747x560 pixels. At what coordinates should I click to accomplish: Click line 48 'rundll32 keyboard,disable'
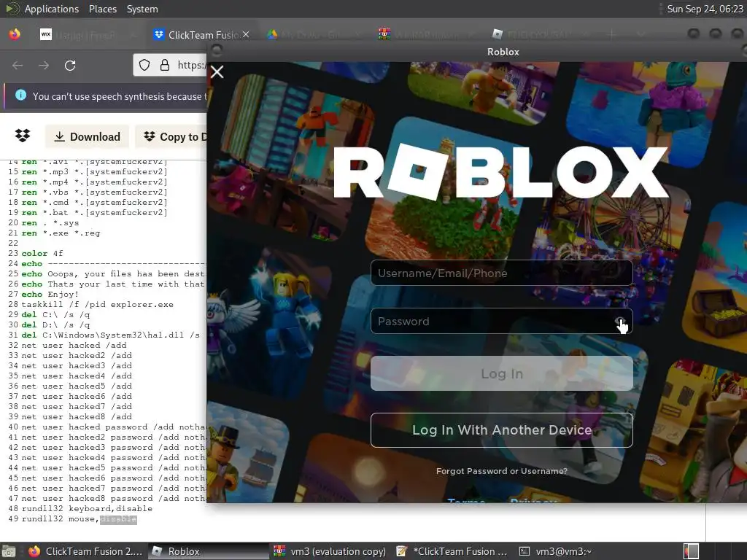coord(87,508)
